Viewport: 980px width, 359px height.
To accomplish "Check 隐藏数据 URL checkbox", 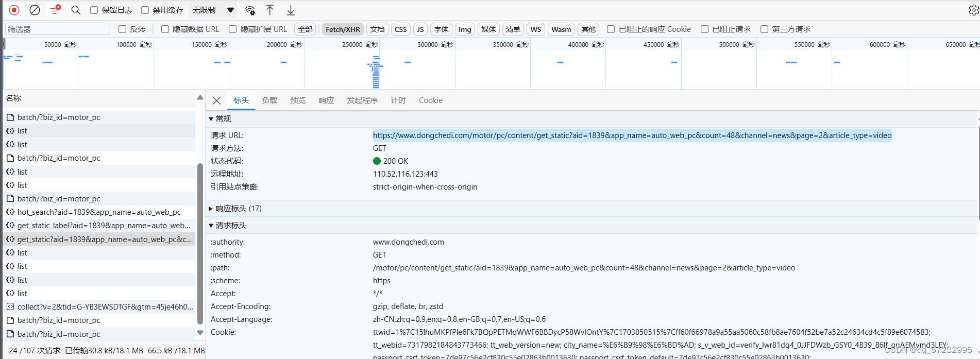I will pos(165,29).
